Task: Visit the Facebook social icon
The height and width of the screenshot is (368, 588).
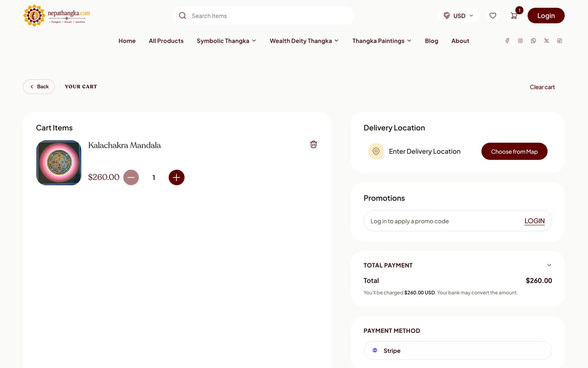Action: click(x=507, y=40)
